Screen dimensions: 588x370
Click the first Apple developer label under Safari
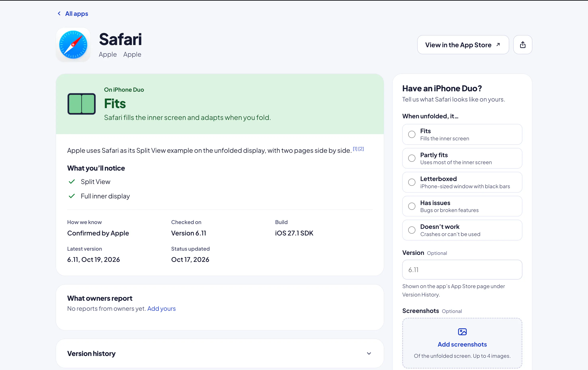click(x=108, y=54)
